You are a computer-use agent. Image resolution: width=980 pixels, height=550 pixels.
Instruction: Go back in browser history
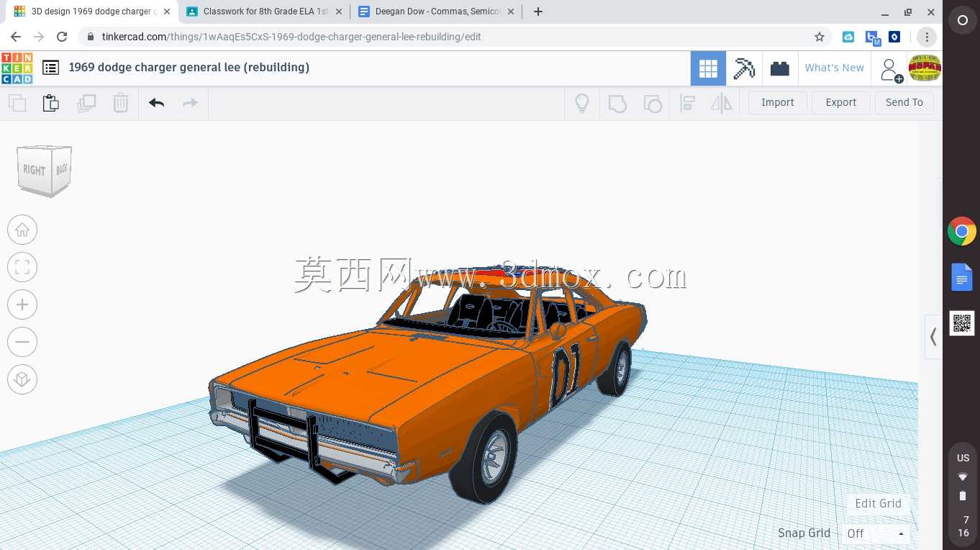tap(16, 37)
